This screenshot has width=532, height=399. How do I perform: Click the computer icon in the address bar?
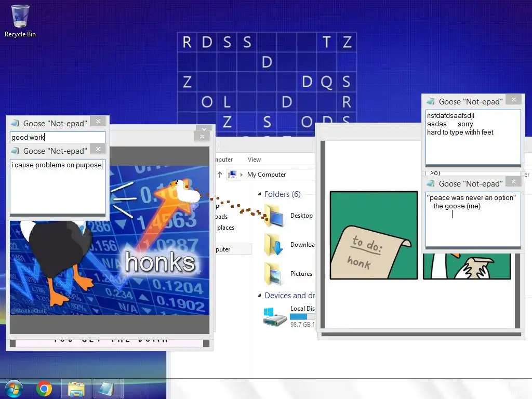[x=232, y=175]
